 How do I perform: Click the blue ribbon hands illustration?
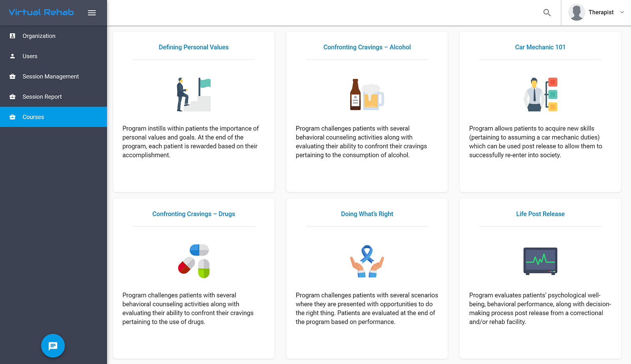tap(367, 261)
